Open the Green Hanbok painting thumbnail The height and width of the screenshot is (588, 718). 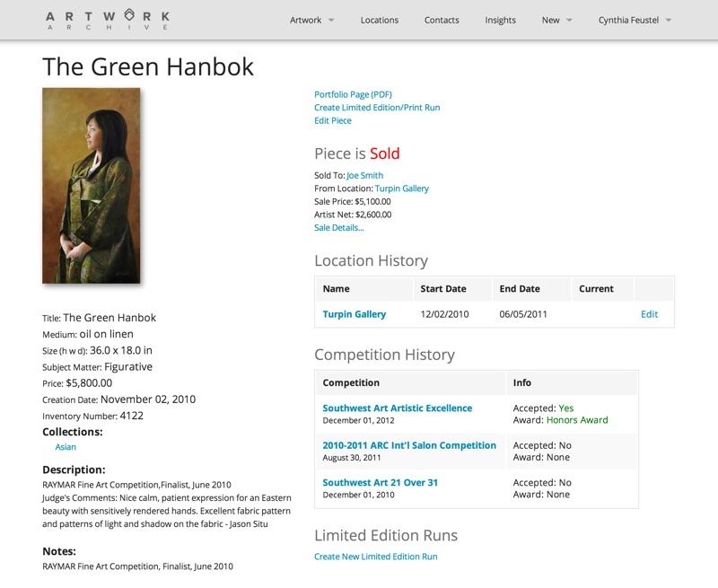click(92, 186)
